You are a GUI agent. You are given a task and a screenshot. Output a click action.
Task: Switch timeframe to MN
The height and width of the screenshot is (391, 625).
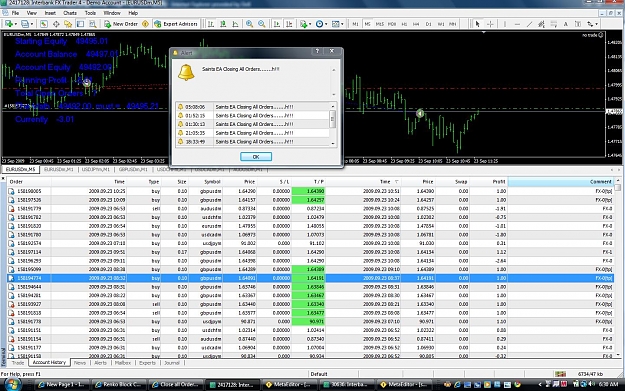tap(453, 24)
